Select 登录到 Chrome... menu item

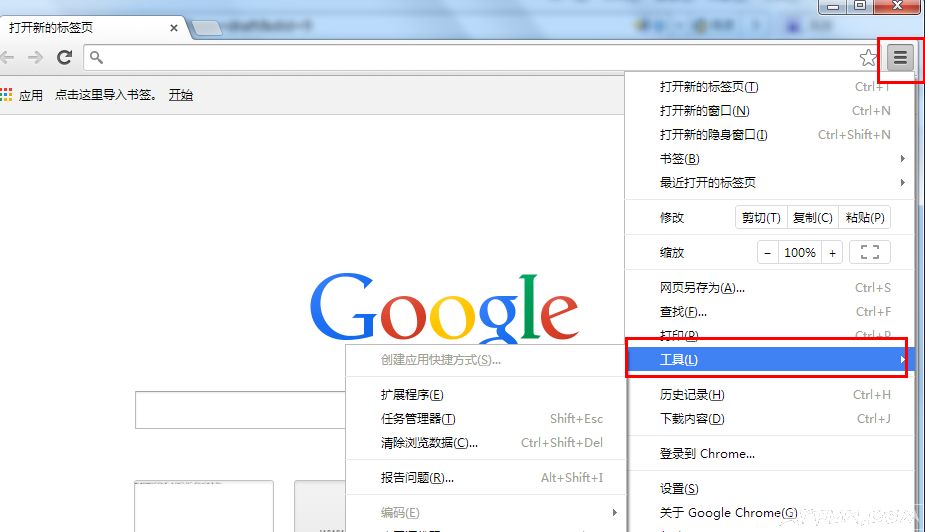pyautogui.click(x=769, y=454)
